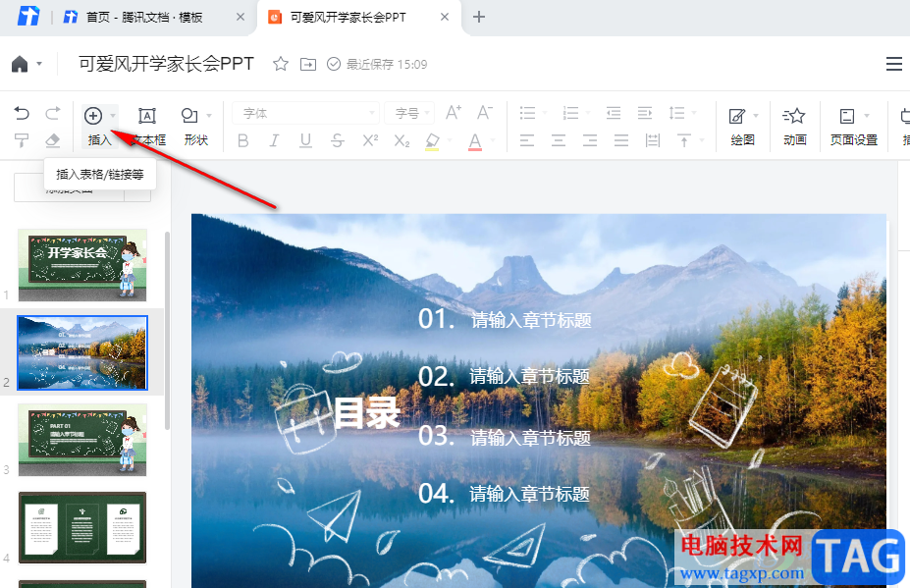The height and width of the screenshot is (588, 910).
Task: Open the hamburger menu
Action: (894, 64)
